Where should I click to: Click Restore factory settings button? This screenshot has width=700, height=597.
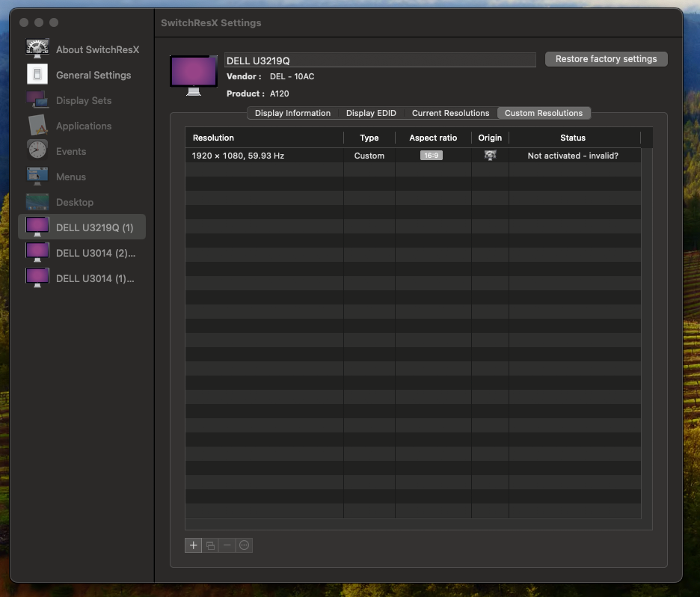click(x=607, y=59)
